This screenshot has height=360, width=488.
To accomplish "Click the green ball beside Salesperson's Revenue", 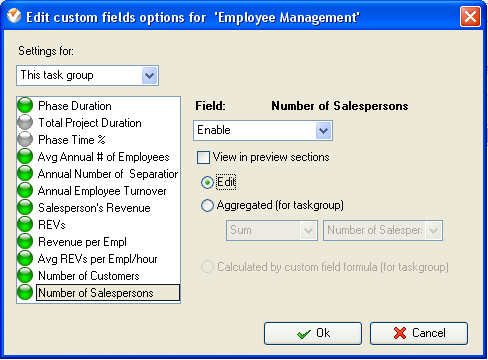I will (25, 207).
